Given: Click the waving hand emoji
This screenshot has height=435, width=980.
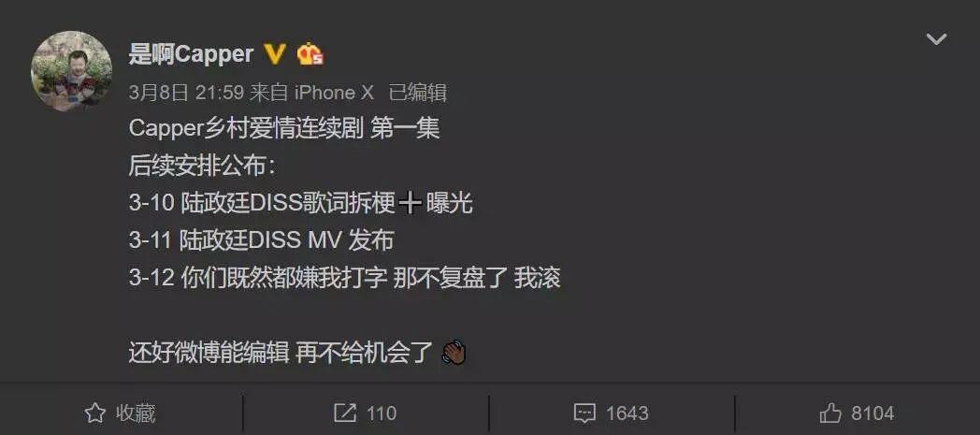Looking at the screenshot, I should [x=454, y=353].
